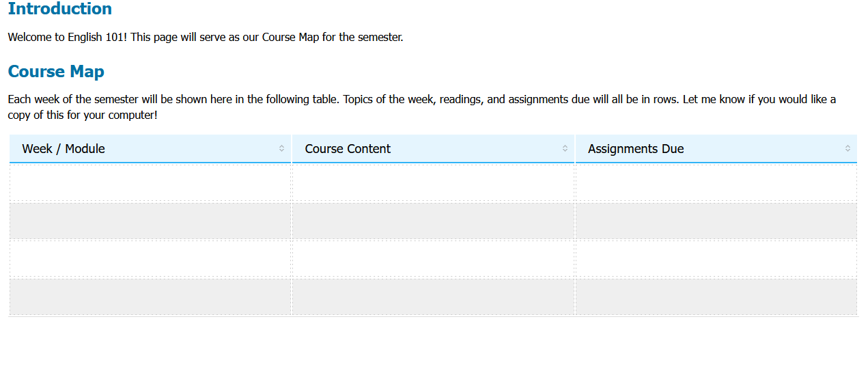Screen dimensions: 868x386
Task: Sort table by the Week / Module label
Action: pos(64,149)
